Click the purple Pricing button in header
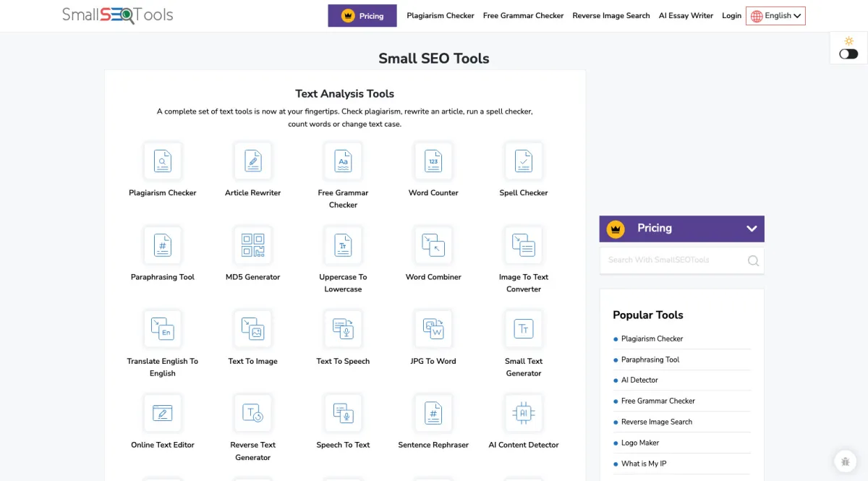Viewport: 868px width, 481px height. pyautogui.click(x=362, y=16)
